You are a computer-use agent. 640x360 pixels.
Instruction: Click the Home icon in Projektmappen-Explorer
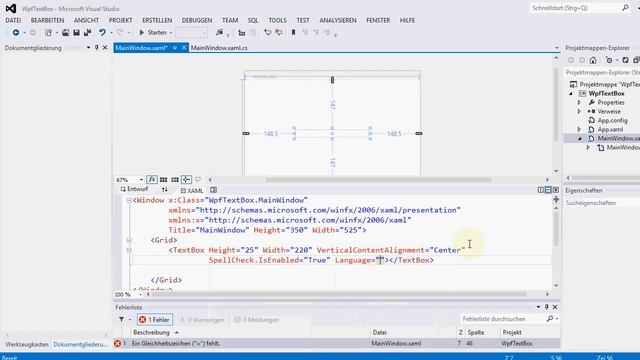(x=593, y=60)
